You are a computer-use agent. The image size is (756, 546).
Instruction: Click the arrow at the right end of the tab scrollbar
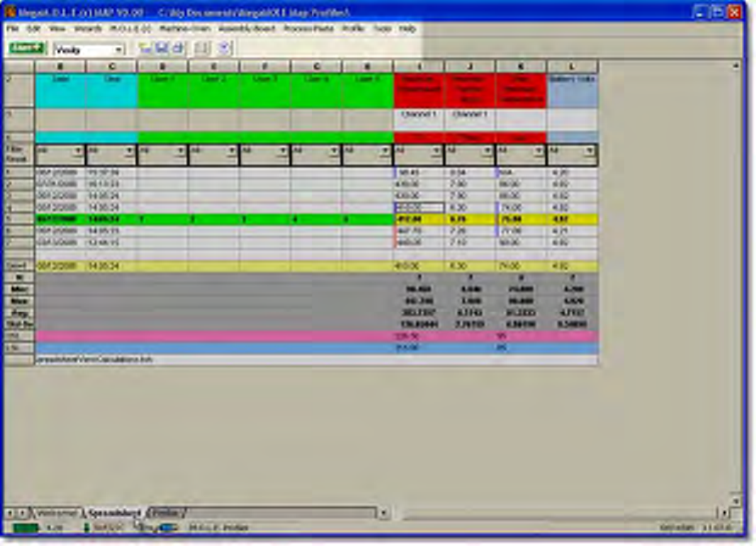pos(383,513)
